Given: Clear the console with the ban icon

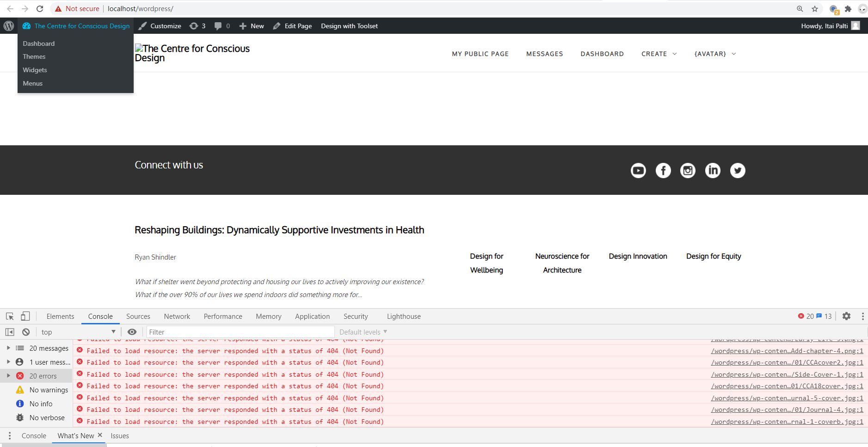Looking at the screenshot, I should (26, 332).
